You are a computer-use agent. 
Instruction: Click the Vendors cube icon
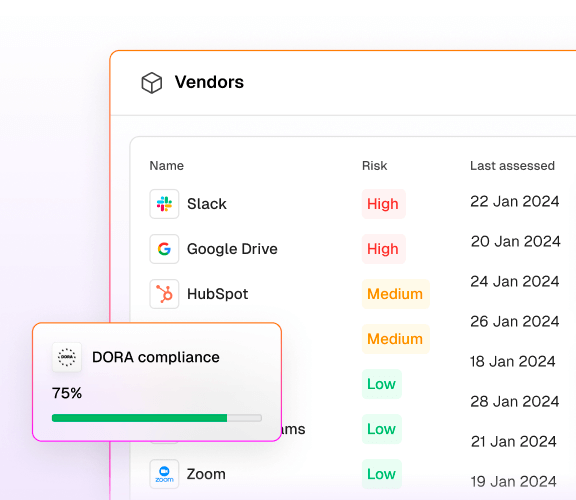coord(152,83)
